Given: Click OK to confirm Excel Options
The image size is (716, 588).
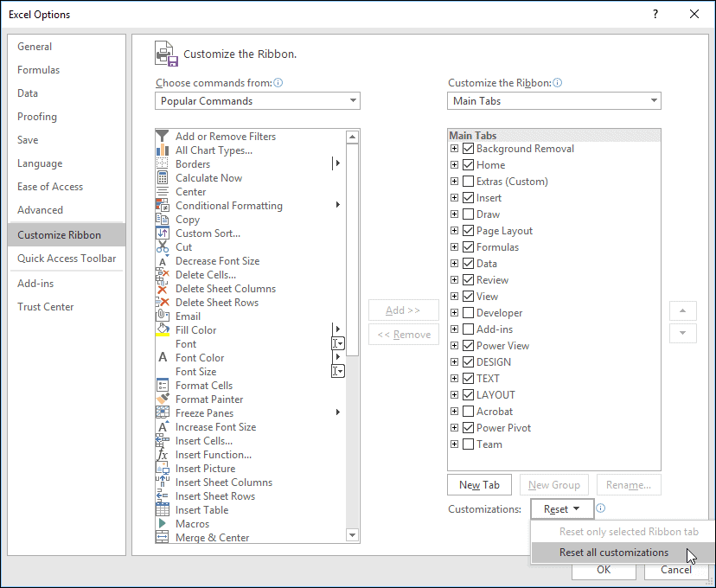Looking at the screenshot, I should [x=604, y=570].
